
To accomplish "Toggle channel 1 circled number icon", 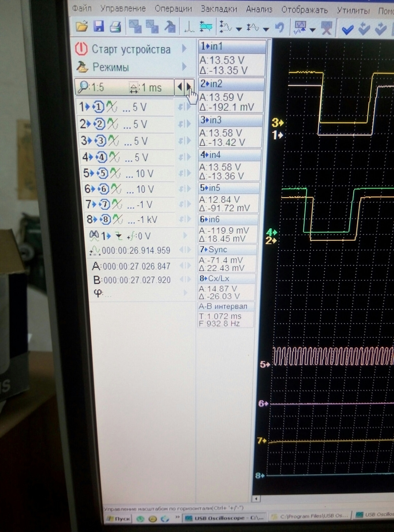I will 98,107.
